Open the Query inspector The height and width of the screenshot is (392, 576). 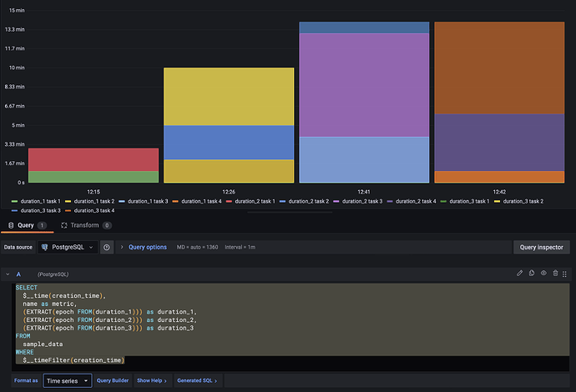coord(540,247)
